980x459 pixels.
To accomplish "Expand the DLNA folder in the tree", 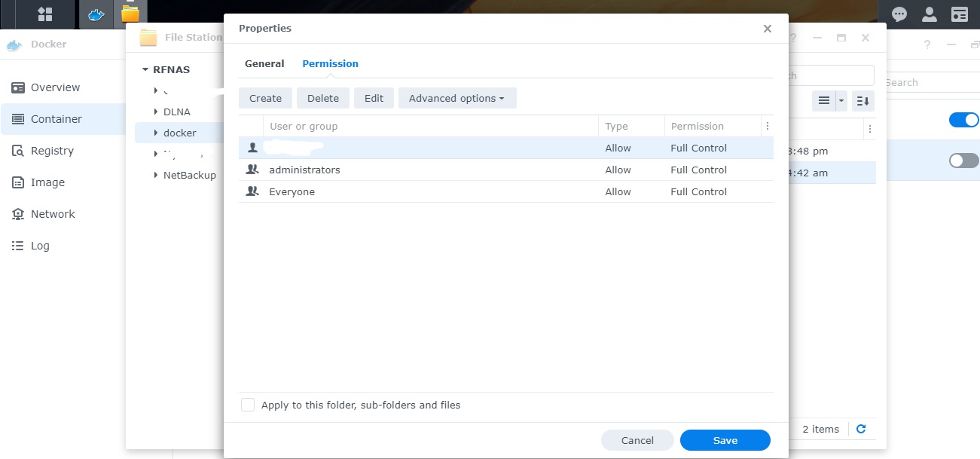I will pos(156,112).
